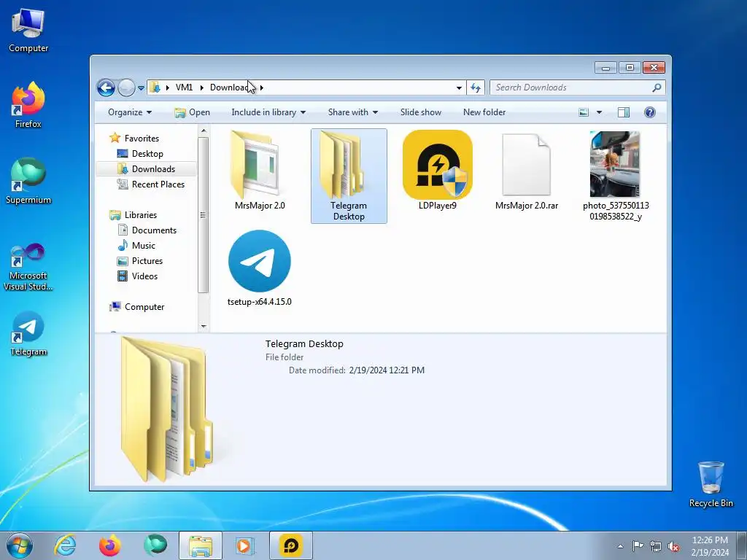This screenshot has height=560, width=747.
Task: Expand the More view options arrow
Action: [x=600, y=112]
